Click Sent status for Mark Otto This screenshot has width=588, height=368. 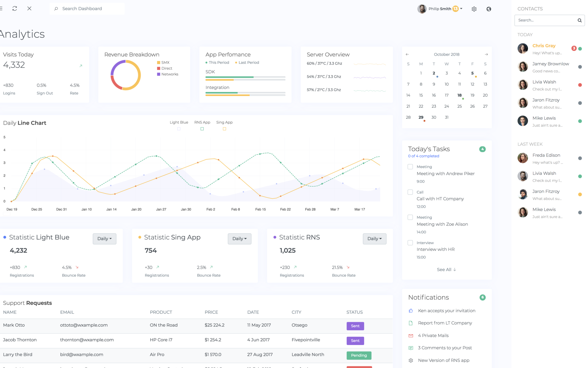[355, 326]
